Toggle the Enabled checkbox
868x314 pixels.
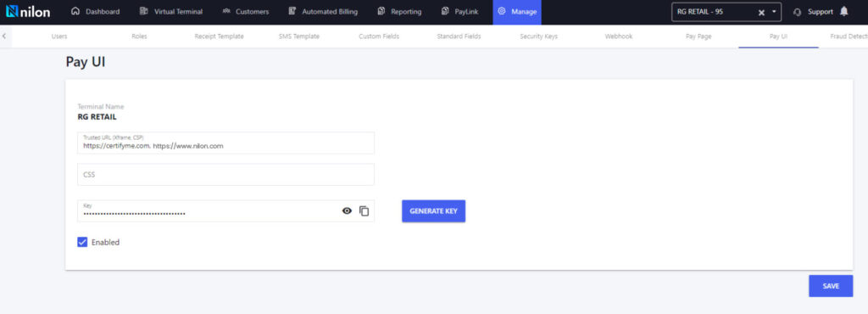82,242
